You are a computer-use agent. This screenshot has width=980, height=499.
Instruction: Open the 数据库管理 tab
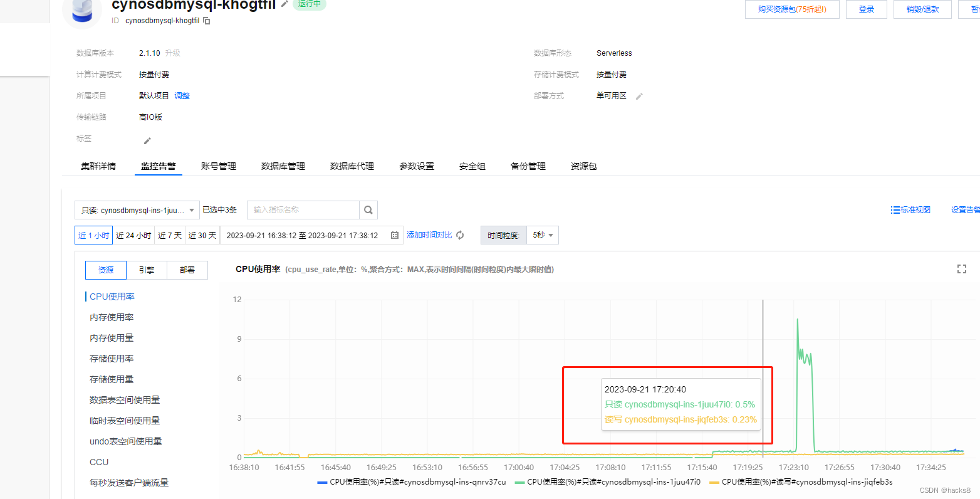click(283, 166)
